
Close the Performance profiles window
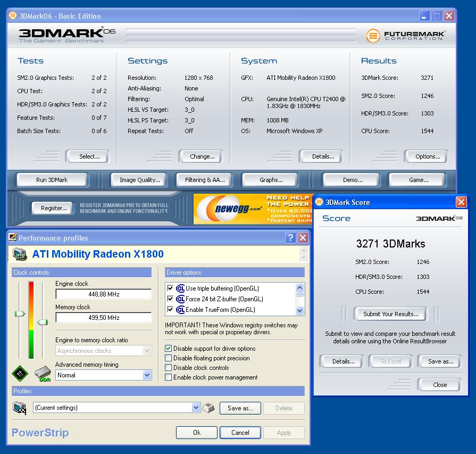[303, 237]
